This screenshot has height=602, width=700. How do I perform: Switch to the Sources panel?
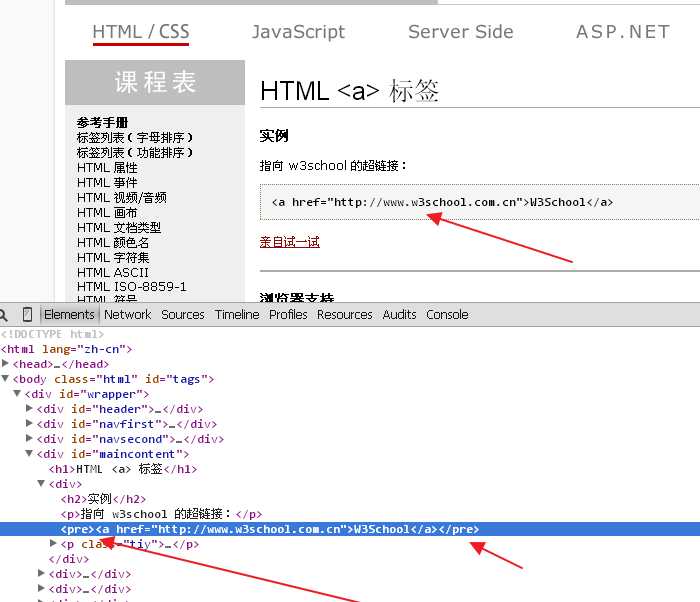(x=182, y=314)
